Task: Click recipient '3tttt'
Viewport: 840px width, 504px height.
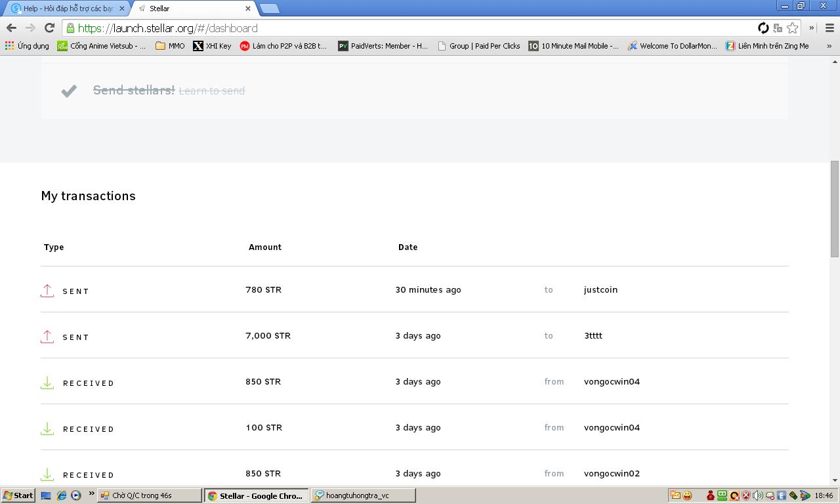Action: coord(593,335)
